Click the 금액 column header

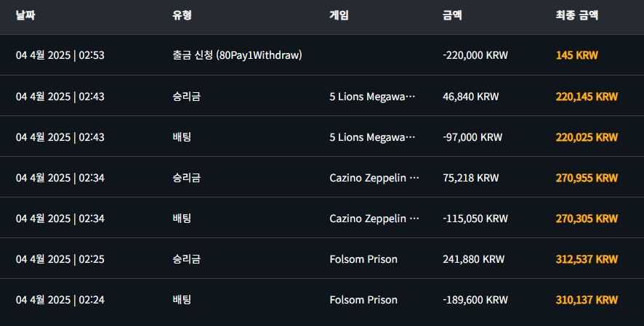[452, 15]
